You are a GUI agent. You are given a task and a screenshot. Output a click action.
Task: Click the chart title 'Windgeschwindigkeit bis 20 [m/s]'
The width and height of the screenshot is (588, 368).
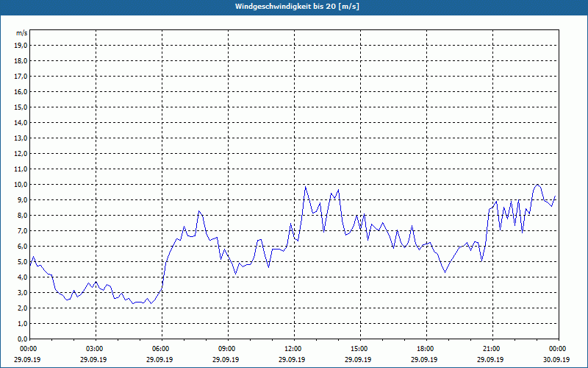tap(297, 7)
